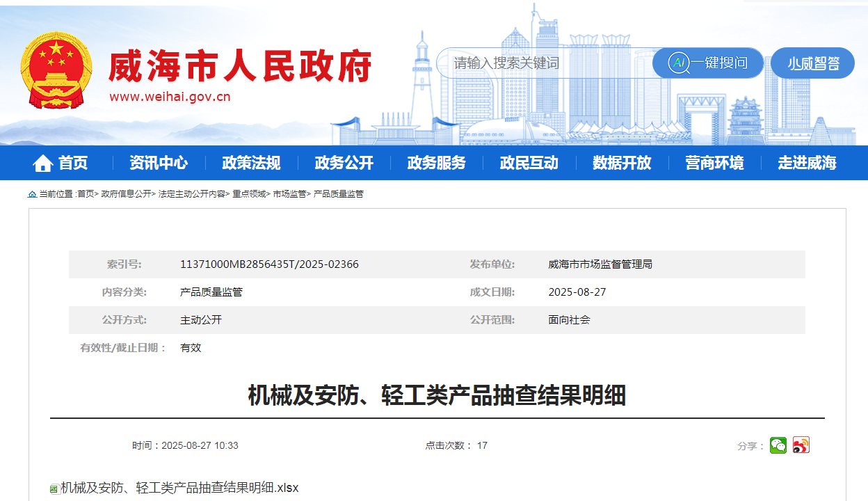
Task: Click the AI icon in 一键搜问 button
Action: click(677, 63)
